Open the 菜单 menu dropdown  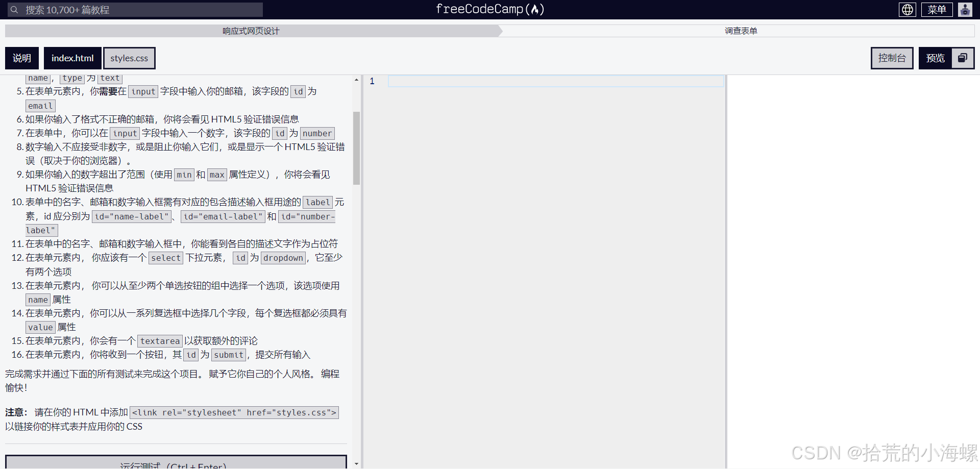(937, 10)
